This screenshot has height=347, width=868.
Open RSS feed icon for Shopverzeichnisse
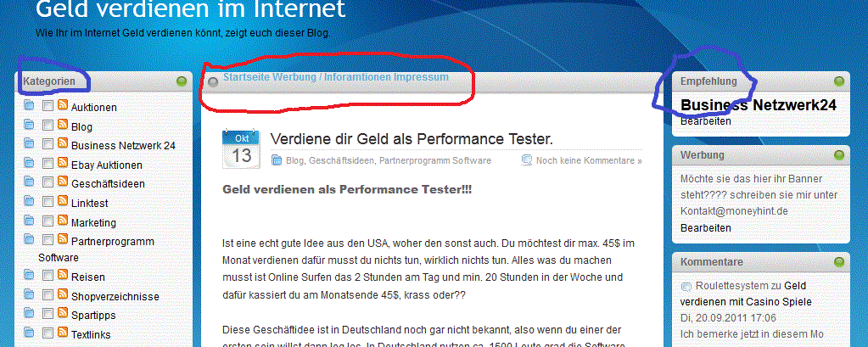[x=63, y=294]
